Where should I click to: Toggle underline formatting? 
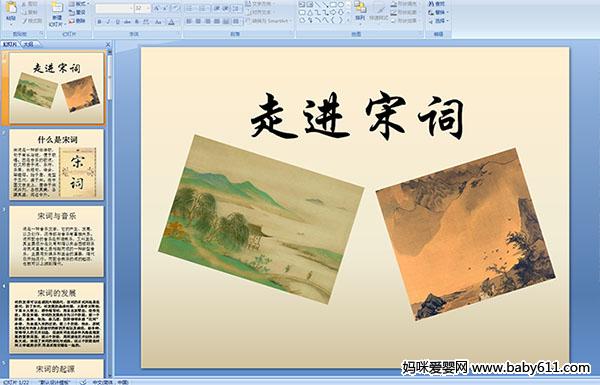point(117,22)
